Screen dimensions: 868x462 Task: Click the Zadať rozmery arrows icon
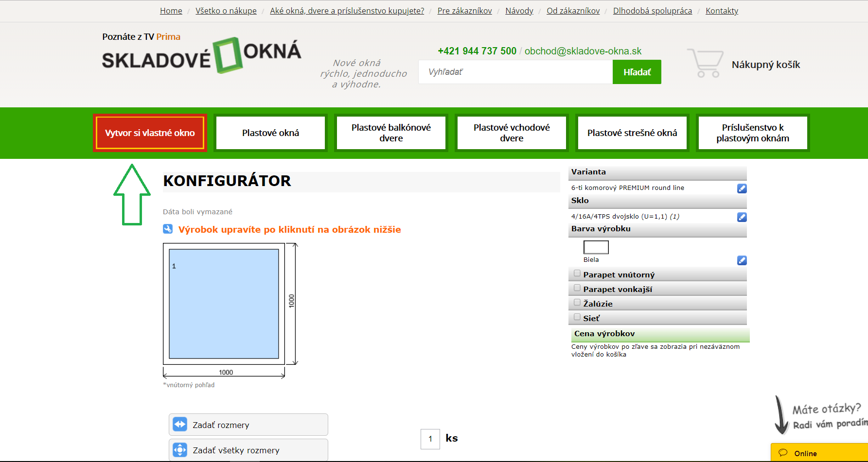pyautogui.click(x=180, y=425)
